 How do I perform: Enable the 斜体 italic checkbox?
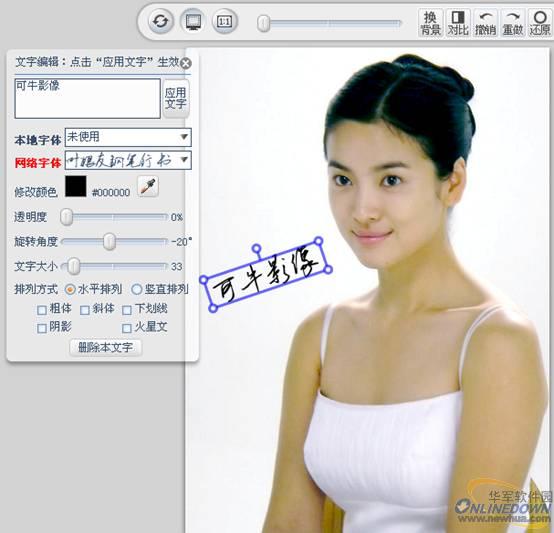click(84, 310)
